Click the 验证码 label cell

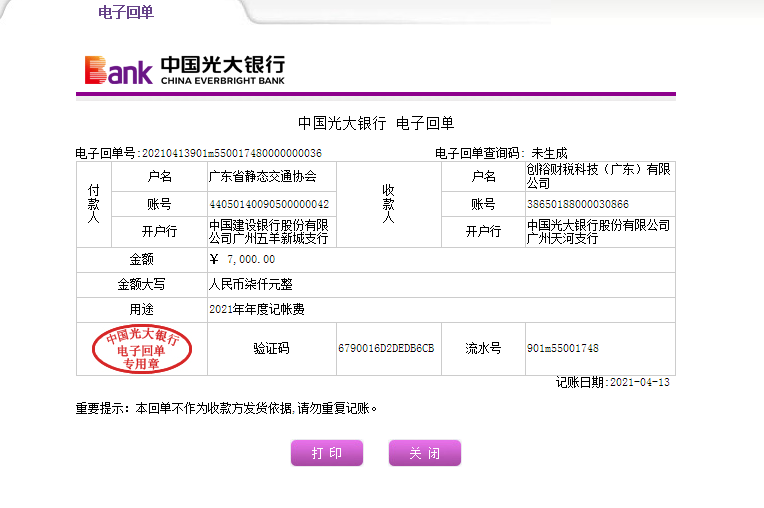tap(271, 348)
